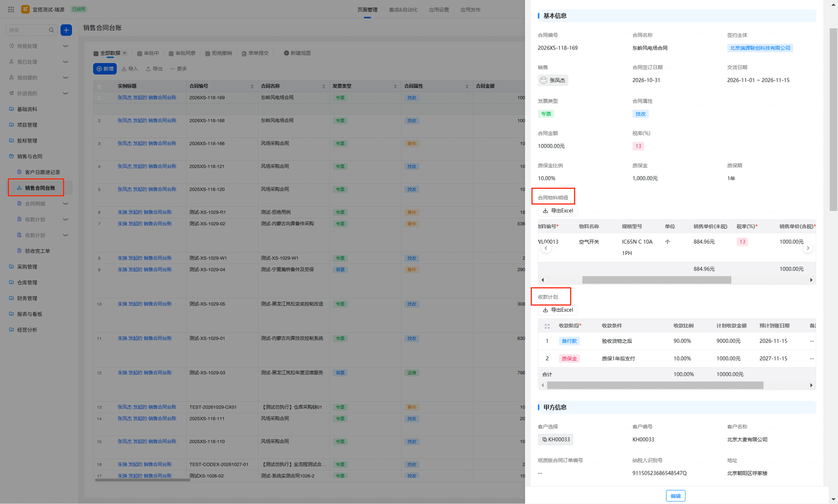Image resolution: width=838 pixels, height=504 pixels.
Task: Open 采购管理 folder in sidebar
Action: tap(27, 267)
